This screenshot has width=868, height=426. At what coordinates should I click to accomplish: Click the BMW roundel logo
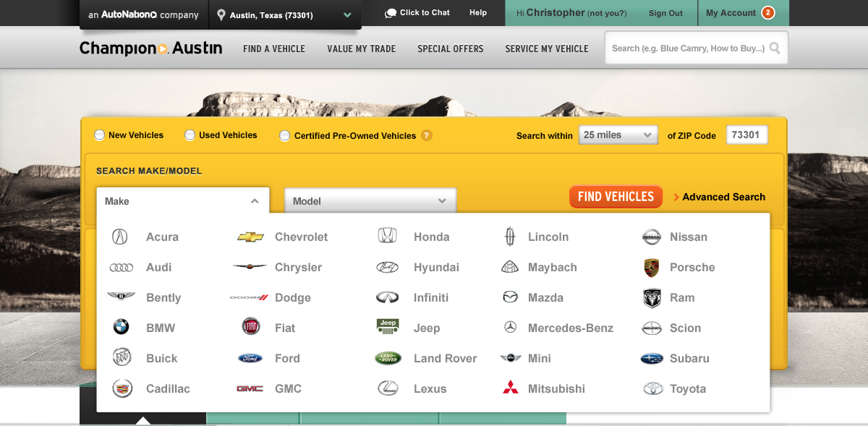[121, 328]
